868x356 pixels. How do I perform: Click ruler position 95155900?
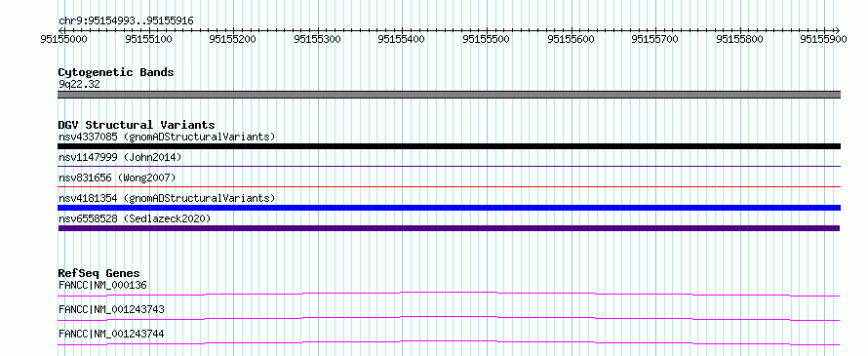(824, 39)
